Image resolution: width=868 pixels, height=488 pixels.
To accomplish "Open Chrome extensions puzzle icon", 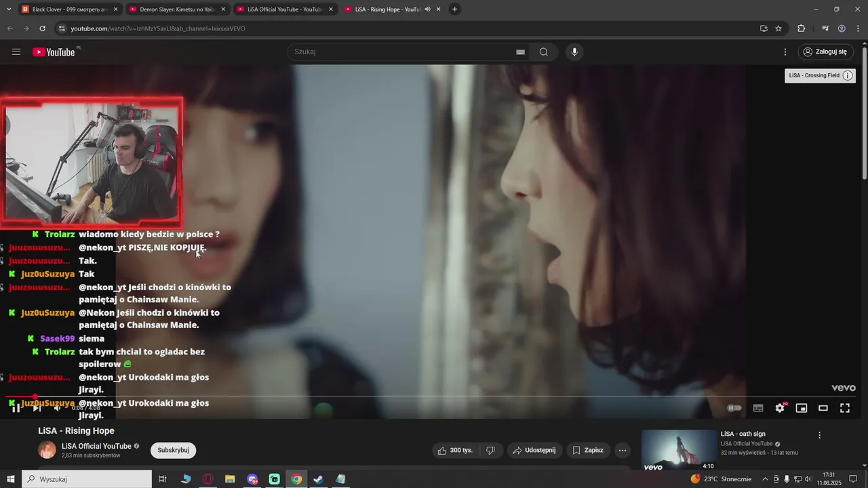I will [802, 28].
